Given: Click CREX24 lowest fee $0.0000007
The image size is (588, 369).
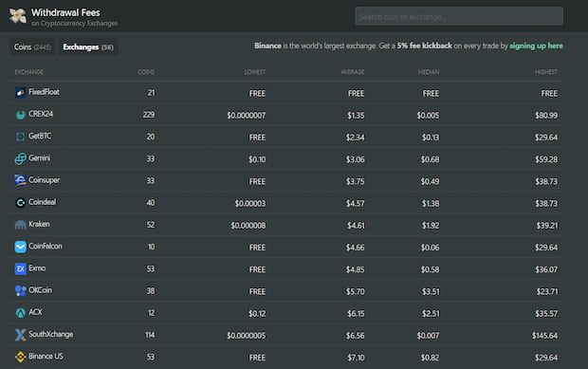Looking at the screenshot, I should pyautogui.click(x=247, y=116).
